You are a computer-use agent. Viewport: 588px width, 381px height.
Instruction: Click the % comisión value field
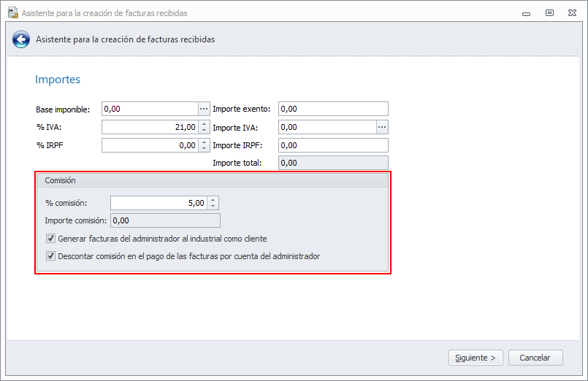coord(159,203)
